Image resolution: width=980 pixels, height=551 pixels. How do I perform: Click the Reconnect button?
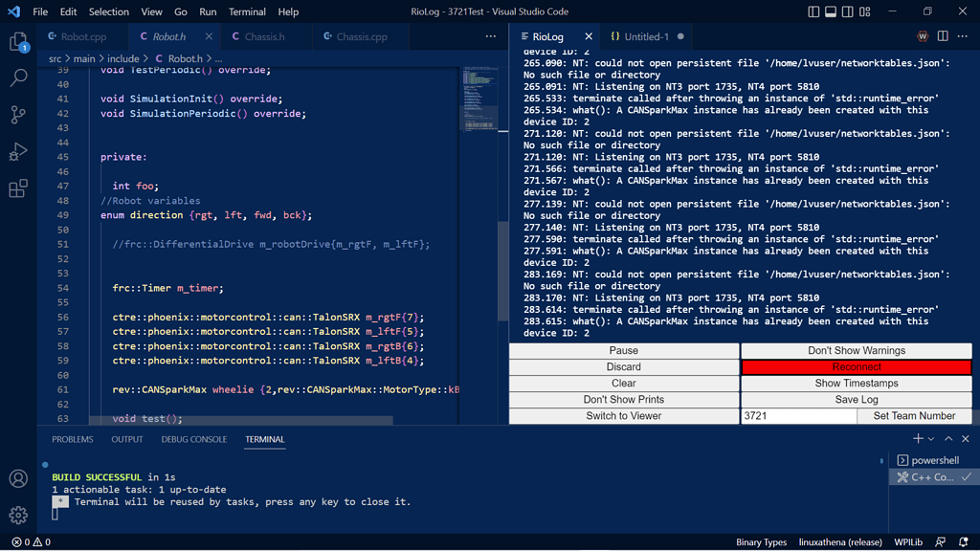(857, 366)
